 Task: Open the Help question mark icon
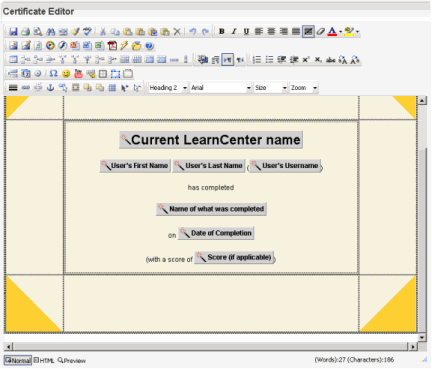tap(149, 46)
